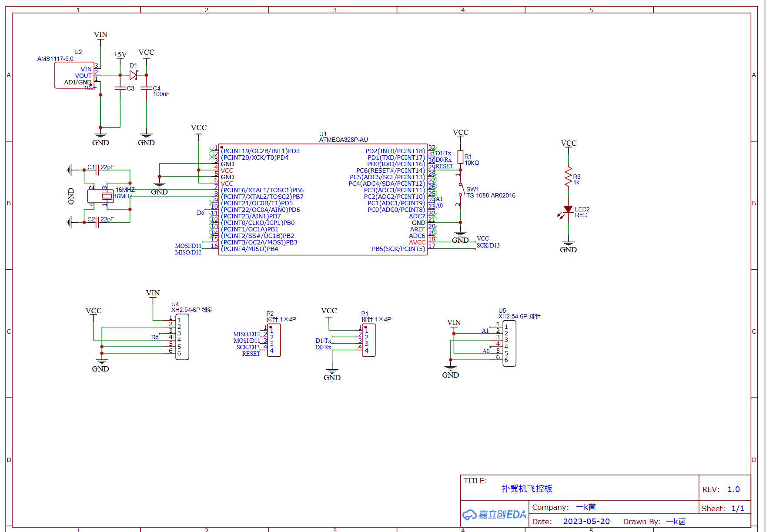Select the D1 diode symbol
The width and height of the screenshot is (766, 532).
pyautogui.click(x=134, y=75)
